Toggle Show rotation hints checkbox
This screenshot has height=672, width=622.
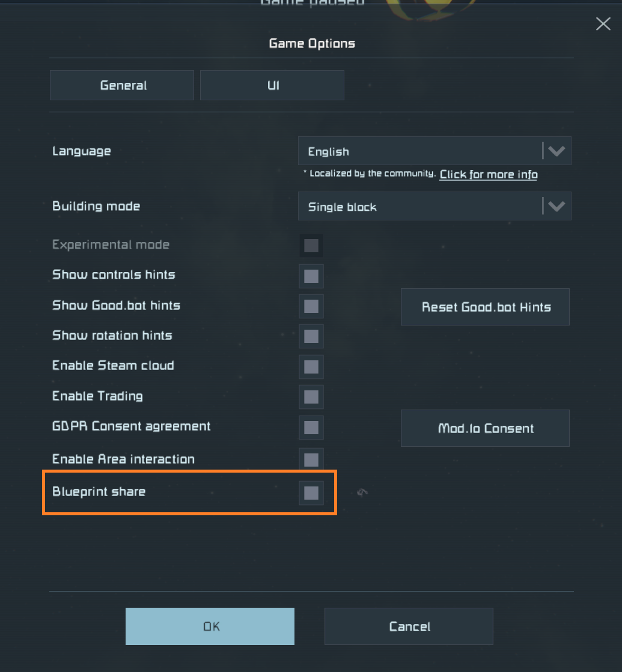pos(311,336)
